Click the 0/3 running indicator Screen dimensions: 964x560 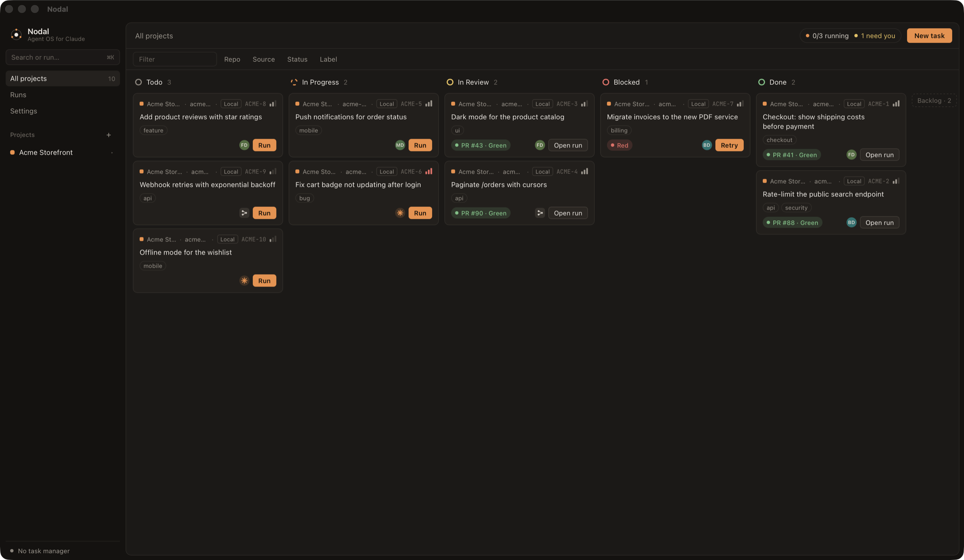827,36
